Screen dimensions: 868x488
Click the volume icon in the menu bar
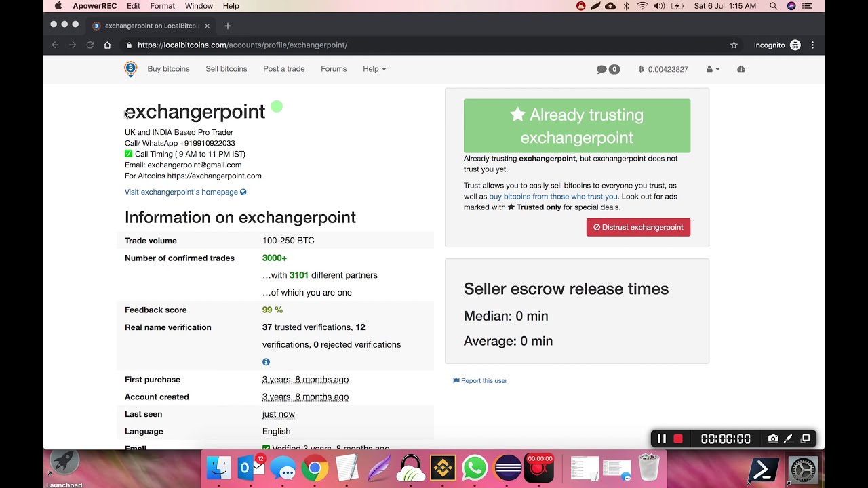click(x=659, y=6)
